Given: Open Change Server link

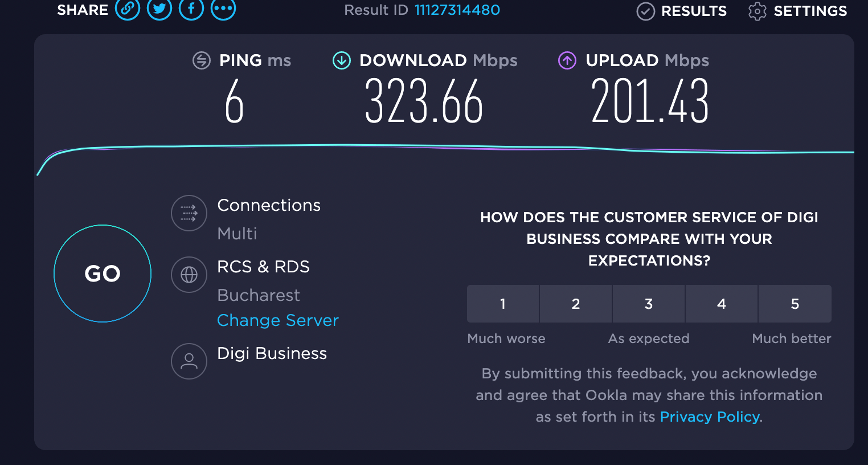Looking at the screenshot, I should click(278, 320).
